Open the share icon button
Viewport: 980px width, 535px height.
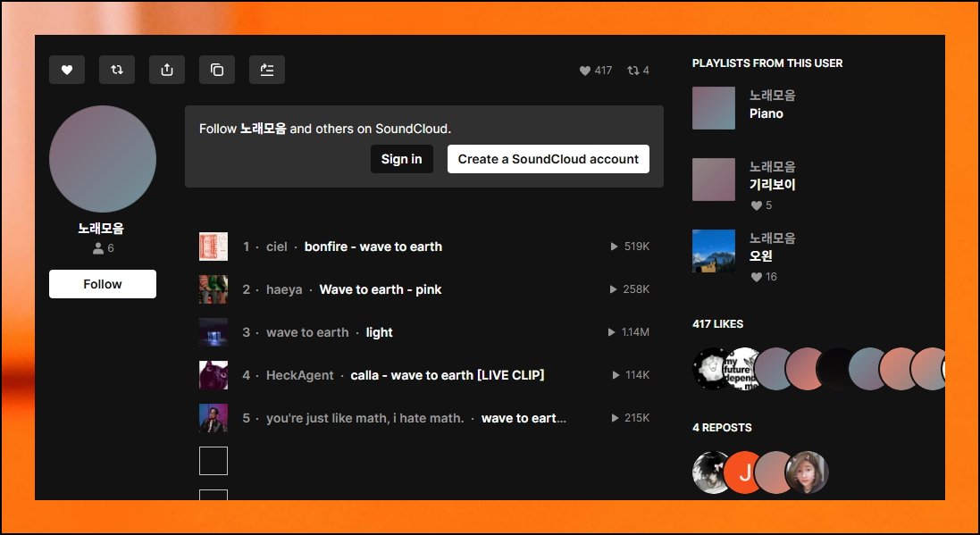(167, 70)
